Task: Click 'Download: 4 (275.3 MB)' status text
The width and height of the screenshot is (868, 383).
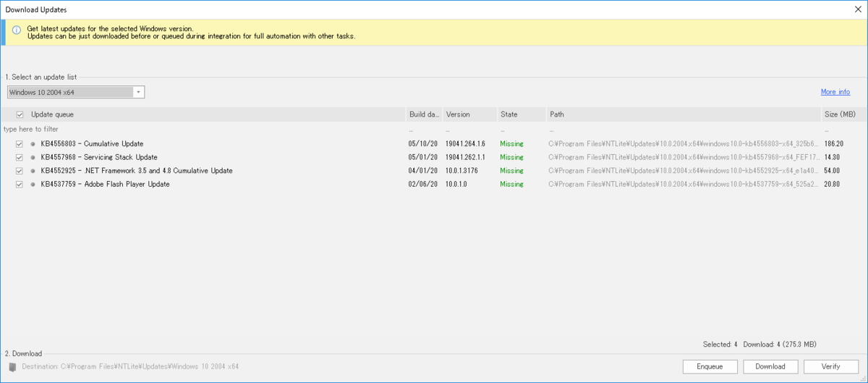Action: coord(780,345)
